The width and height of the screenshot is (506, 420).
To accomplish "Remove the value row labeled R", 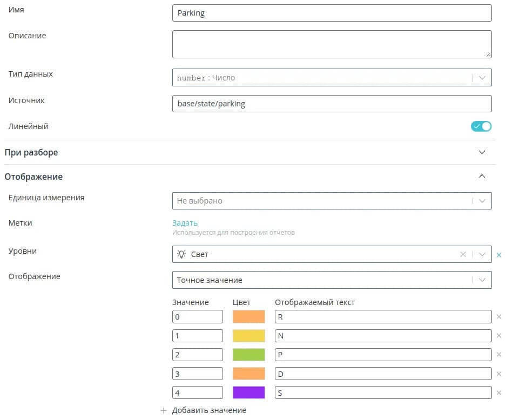I will [498, 317].
